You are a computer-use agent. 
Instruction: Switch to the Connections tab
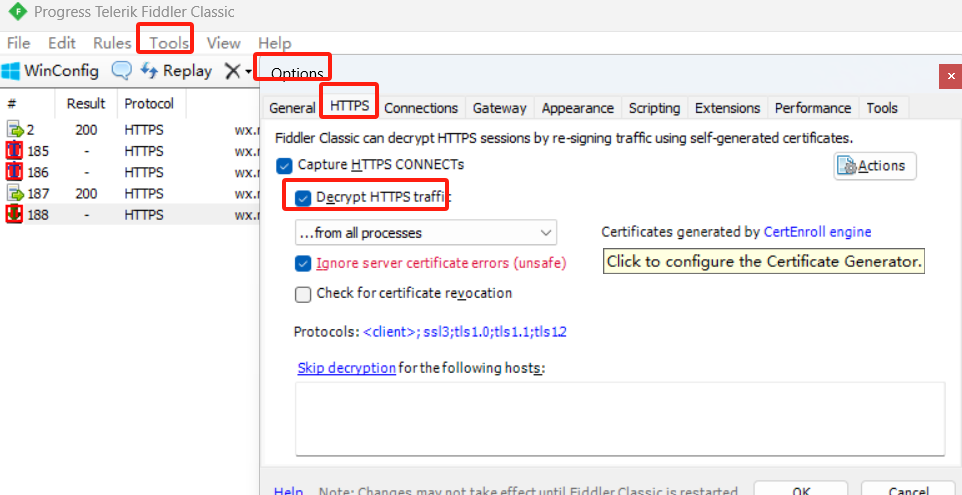(421, 108)
